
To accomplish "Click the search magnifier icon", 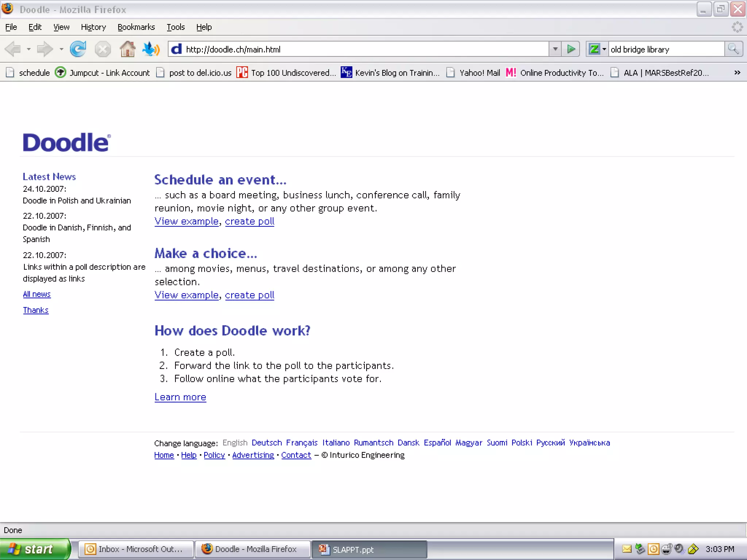I will [x=733, y=49].
